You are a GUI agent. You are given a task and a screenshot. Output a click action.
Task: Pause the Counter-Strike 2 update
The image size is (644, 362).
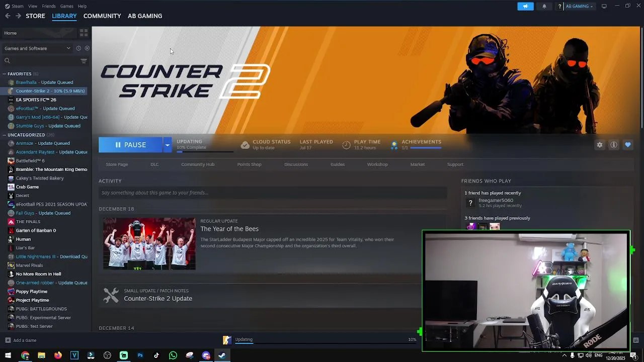tap(130, 145)
